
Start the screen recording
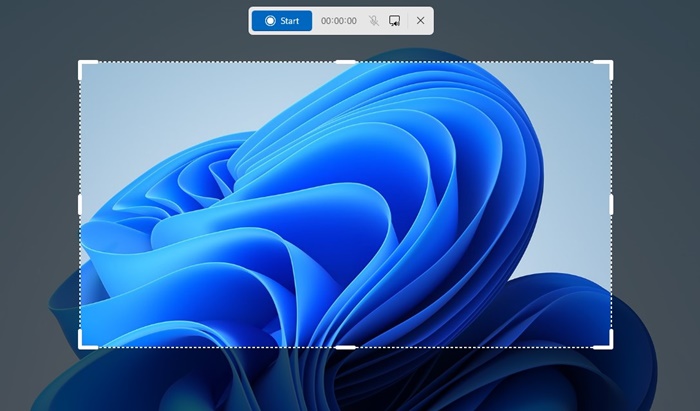282,21
